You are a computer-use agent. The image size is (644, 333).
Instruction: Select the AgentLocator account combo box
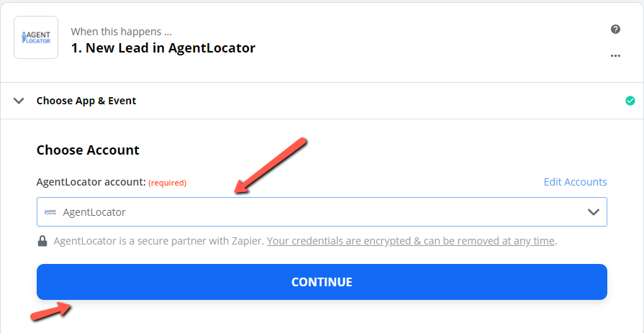tap(322, 212)
